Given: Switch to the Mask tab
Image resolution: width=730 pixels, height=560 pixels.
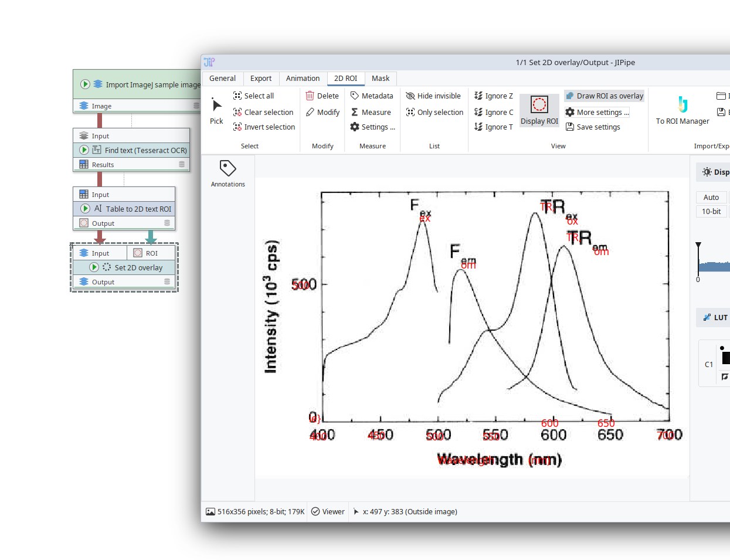Looking at the screenshot, I should pos(380,78).
